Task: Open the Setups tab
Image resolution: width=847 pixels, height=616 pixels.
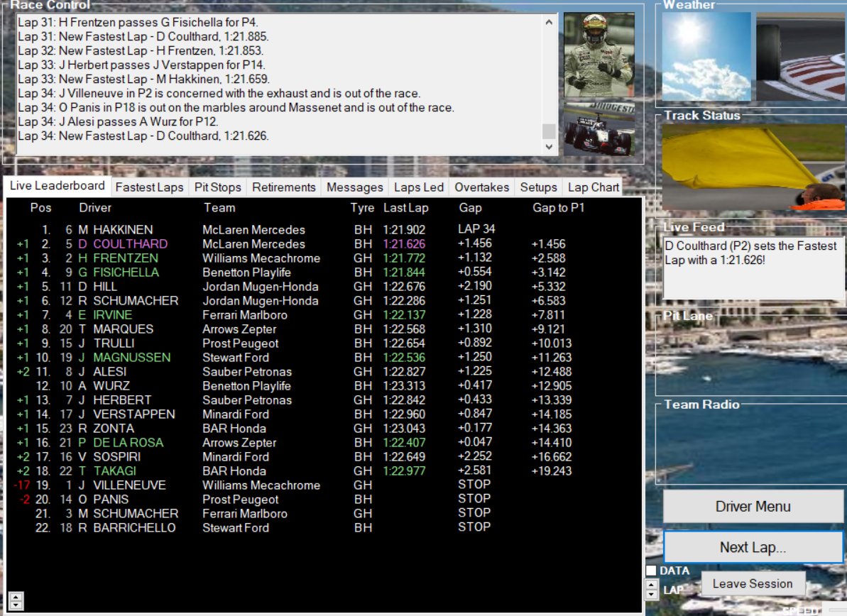Action: (x=539, y=187)
